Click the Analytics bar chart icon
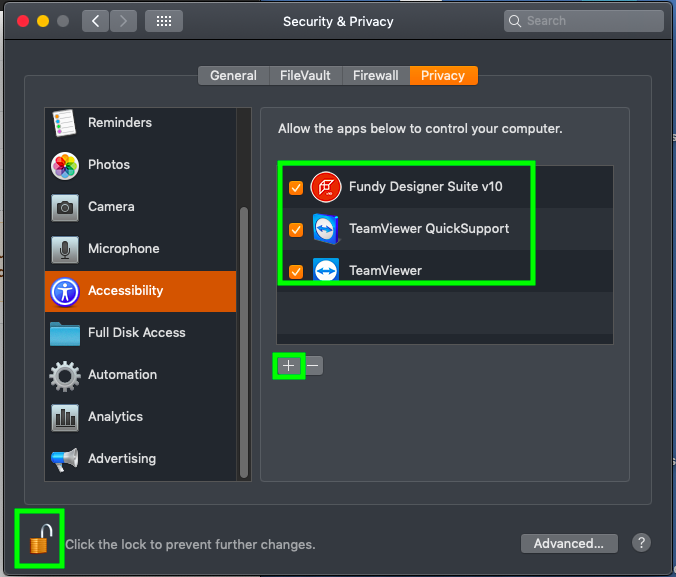The image size is (676, 577). [65, 417]
